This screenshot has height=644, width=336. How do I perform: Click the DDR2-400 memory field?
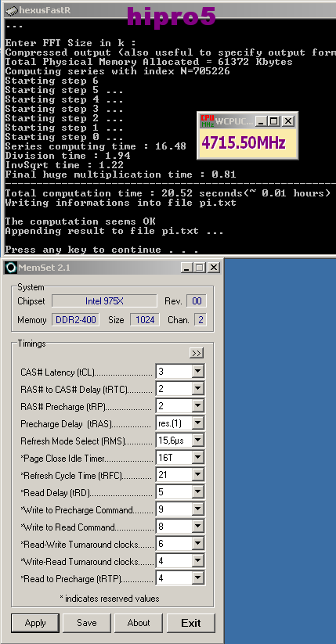point(76,320)
